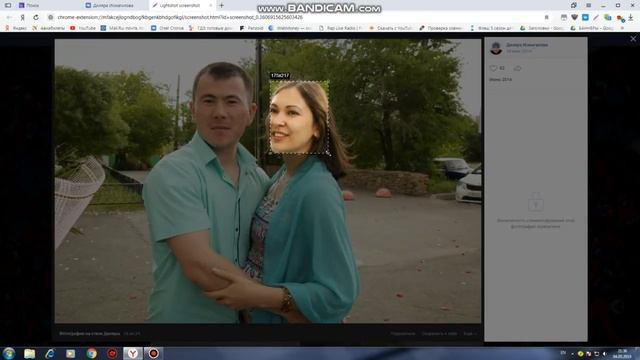
Task: Open a new browser tab
Action: click(x=222, y=5)
